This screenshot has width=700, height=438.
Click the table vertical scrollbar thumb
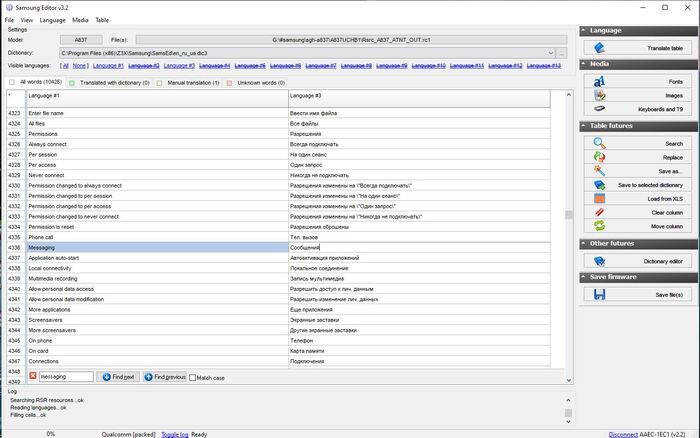(x=569, y=215)
